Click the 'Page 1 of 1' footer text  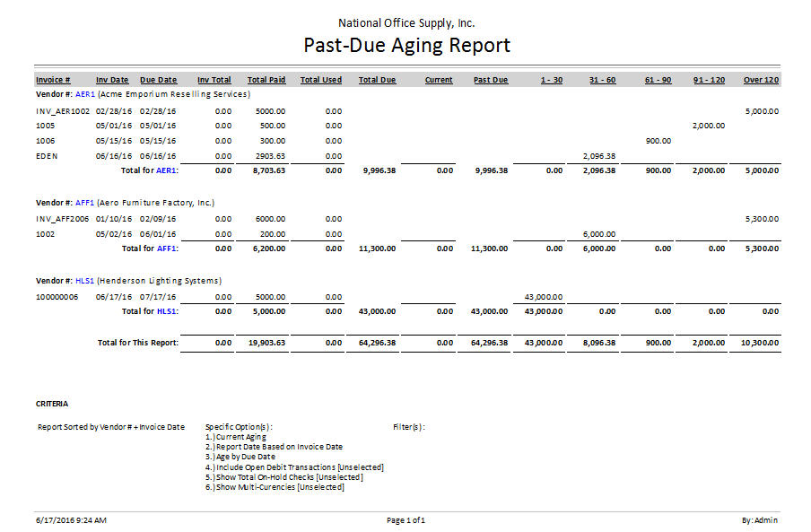[x=405, y=520]
